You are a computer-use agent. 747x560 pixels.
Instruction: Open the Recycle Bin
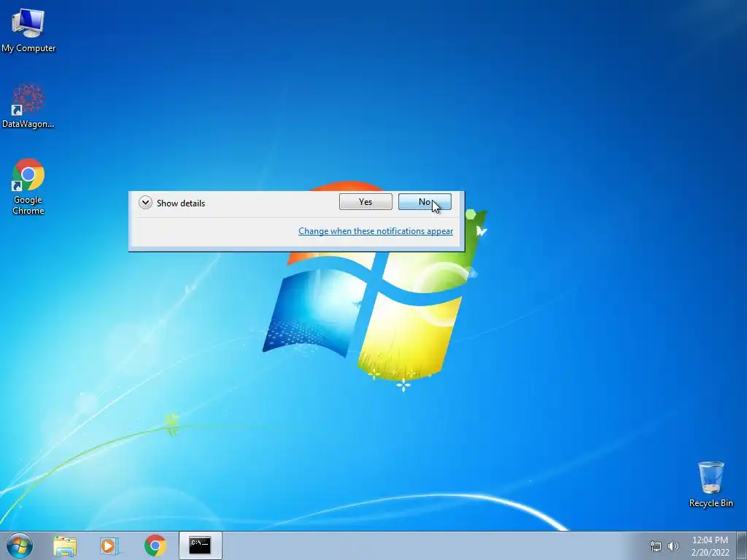[711, 484]
